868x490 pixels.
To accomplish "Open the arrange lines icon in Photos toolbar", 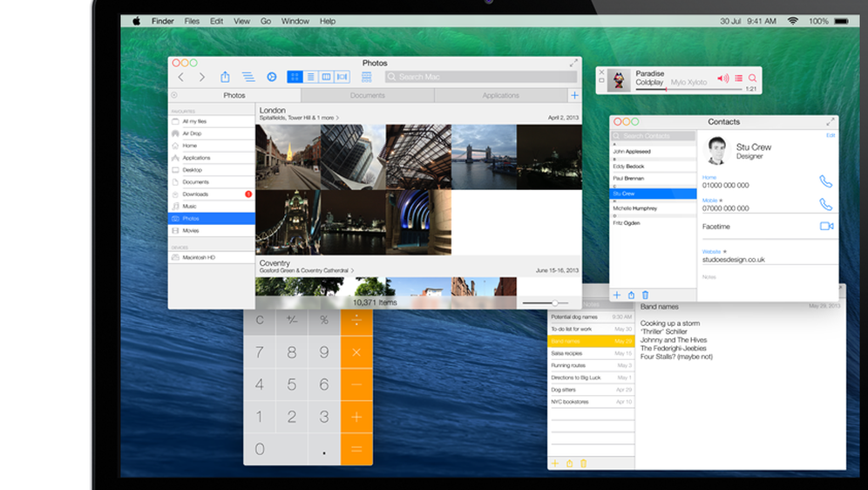I will click(248, 77).
